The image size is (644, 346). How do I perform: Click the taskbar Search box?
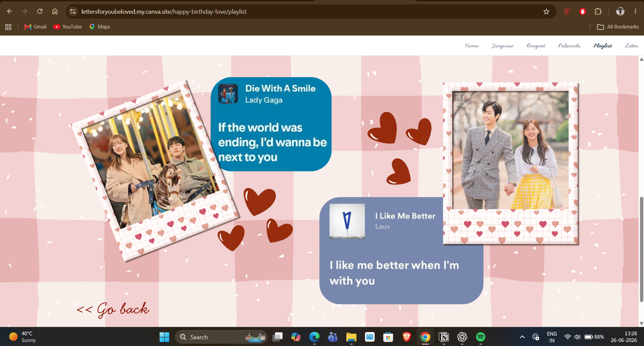pyautogui.click(x=221, y=337)
